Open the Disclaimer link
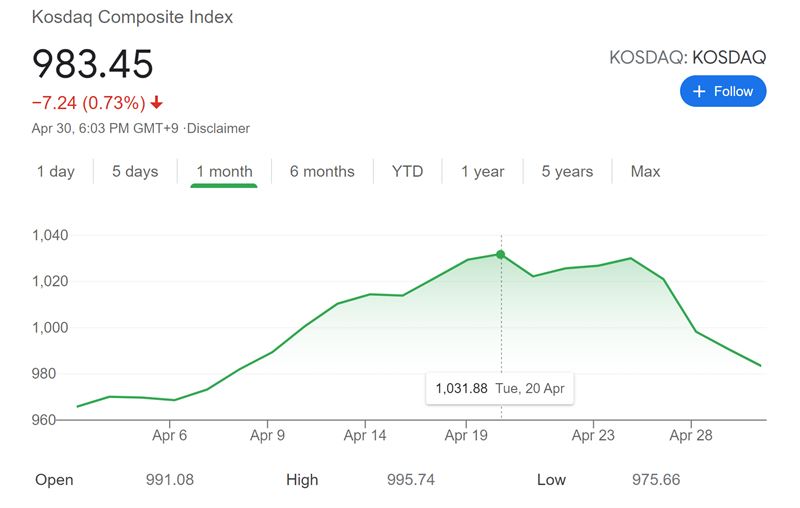The width and height of the screenshot is (800, 508). point(219,128)
